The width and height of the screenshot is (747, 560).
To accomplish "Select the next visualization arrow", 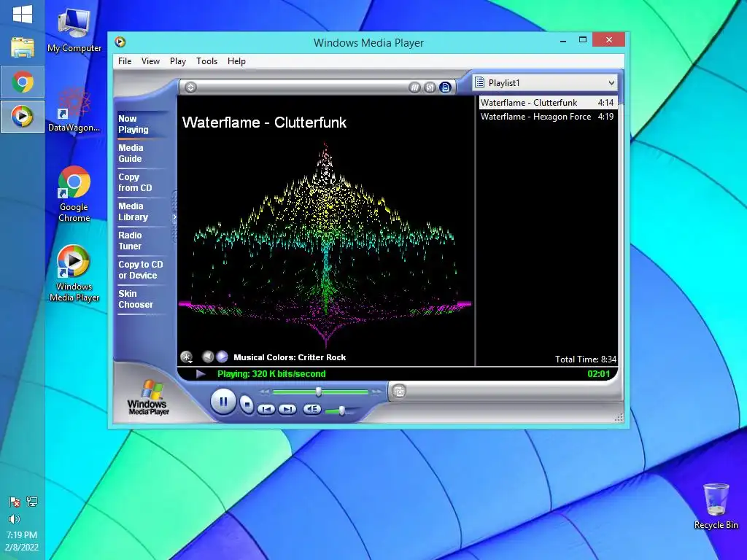I will pyautogui.click(x=222, y=357).
